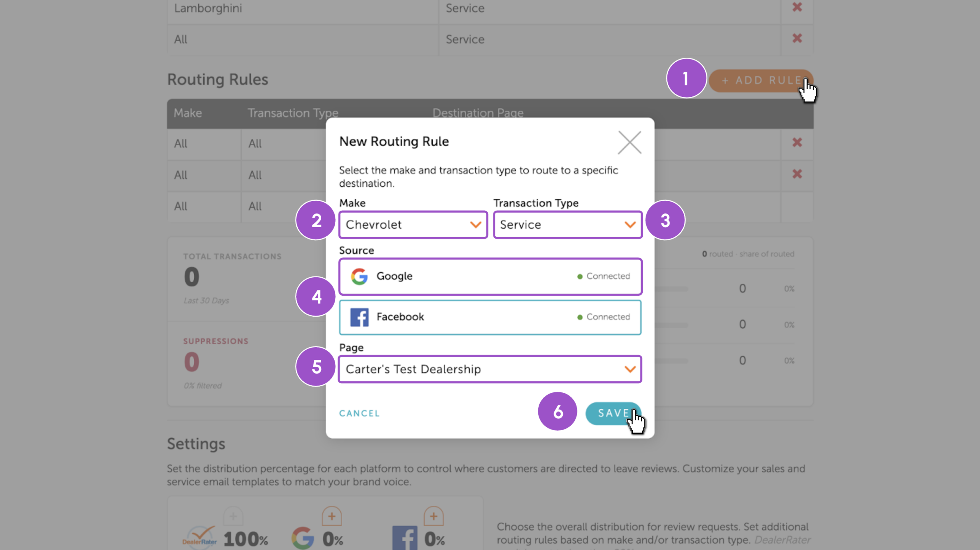This screenshot has height=550, width=980.
Task: Open the Page dropdown showing Carter's Test Dealership
Action: 490,369
